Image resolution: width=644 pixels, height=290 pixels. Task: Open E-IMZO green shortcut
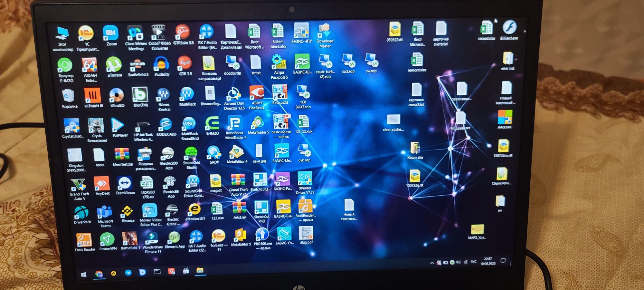pos(212,126)
